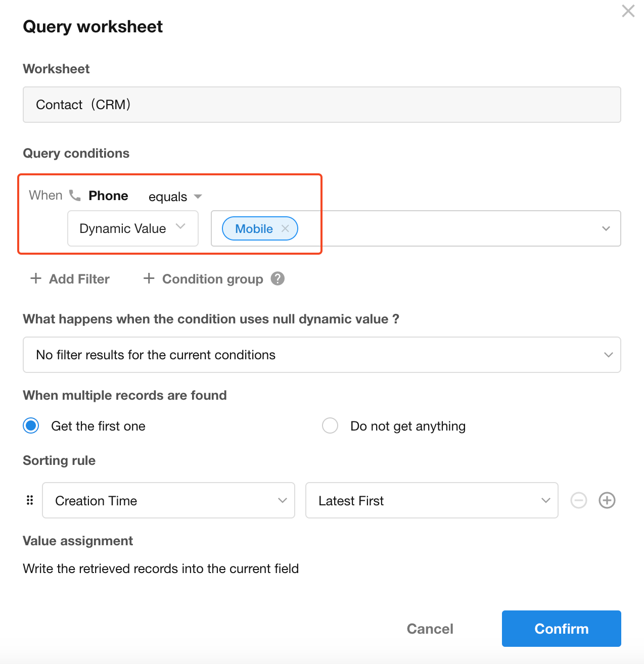Select the 'Get the first one' radio
Image resolution: width=644 pixels, height=664 pixels.
[31, 426]
